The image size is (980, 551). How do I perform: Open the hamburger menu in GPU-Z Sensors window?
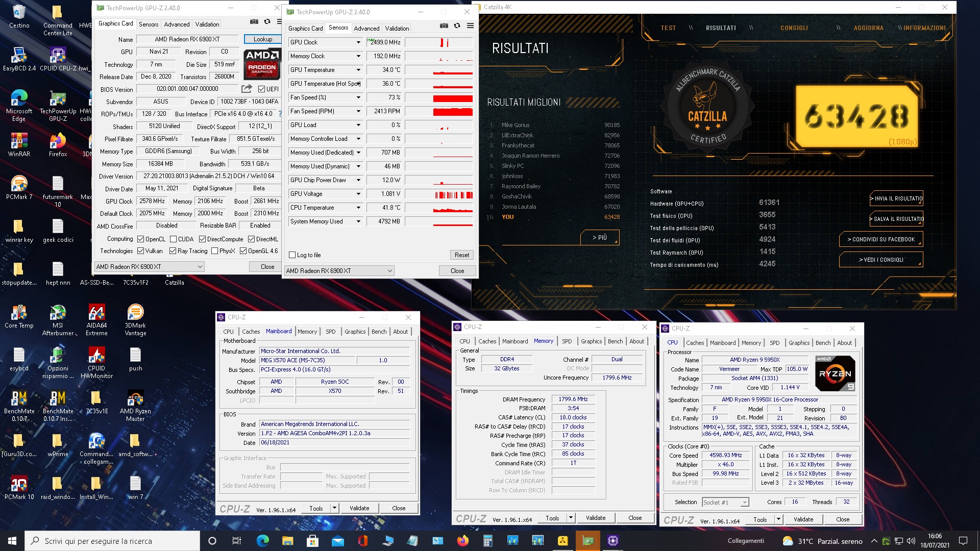point(470,26)
